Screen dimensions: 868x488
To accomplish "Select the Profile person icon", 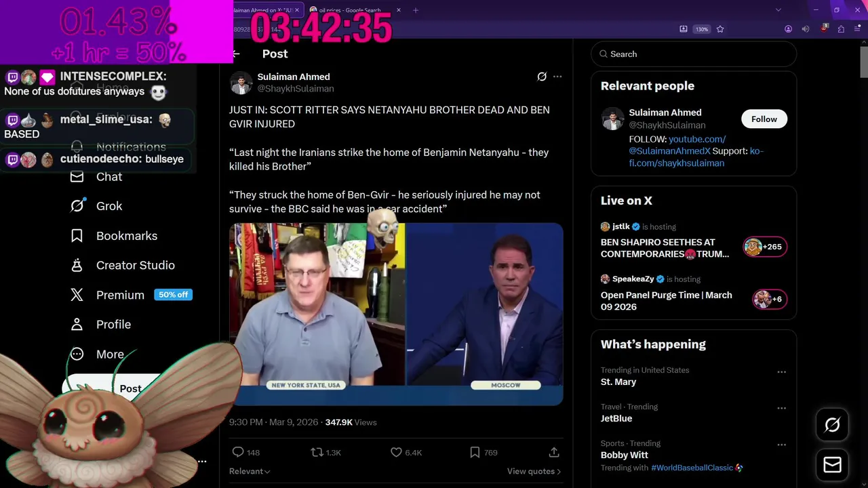I will point(77,325).
